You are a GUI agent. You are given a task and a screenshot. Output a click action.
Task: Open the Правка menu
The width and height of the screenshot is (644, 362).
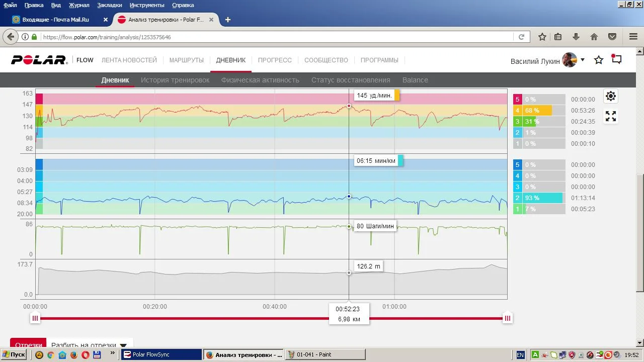click(34, 5)
